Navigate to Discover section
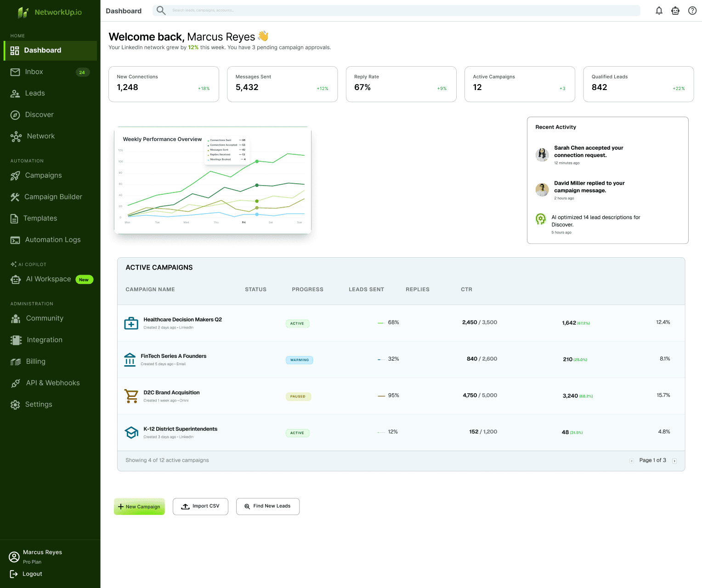702x588 pixels. click(50, 115)
